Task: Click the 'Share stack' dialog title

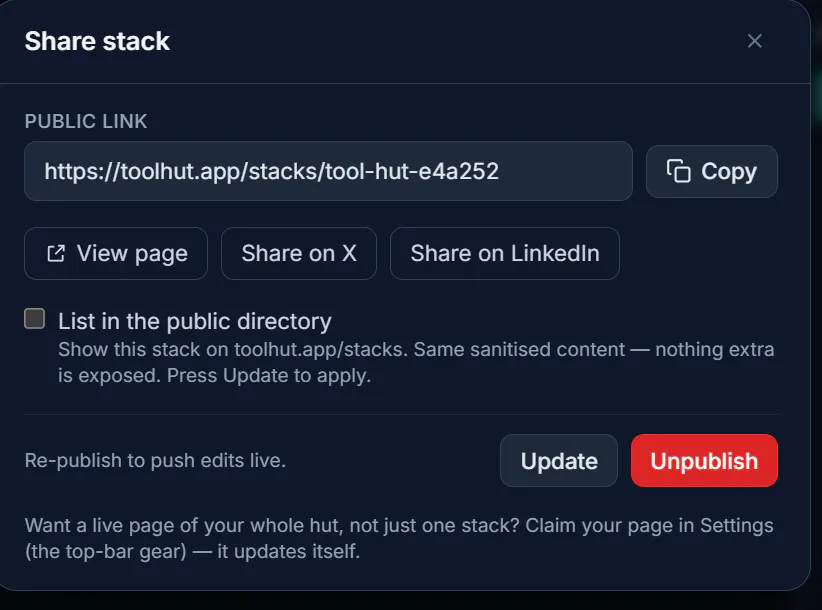Action: (x=97, y=41)
